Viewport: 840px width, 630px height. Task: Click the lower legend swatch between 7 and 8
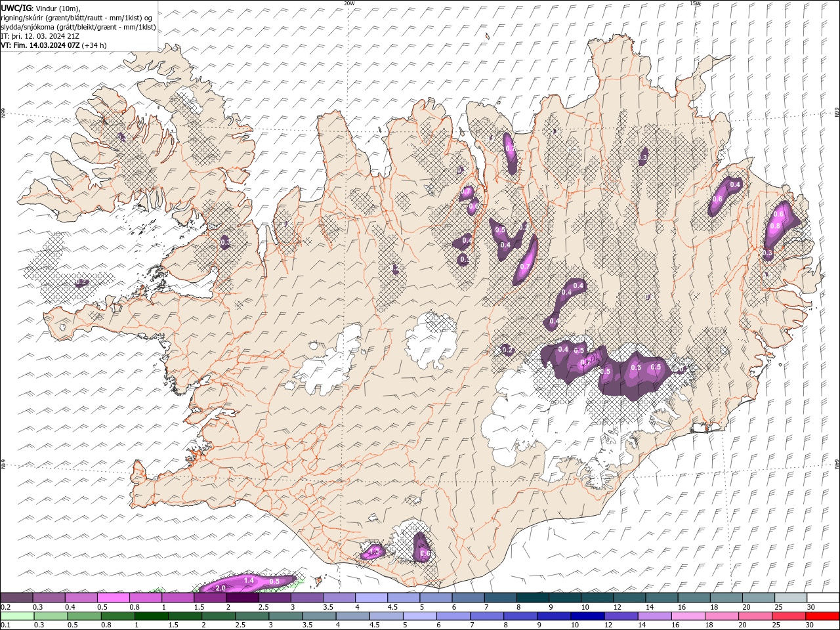pos(487,616)
